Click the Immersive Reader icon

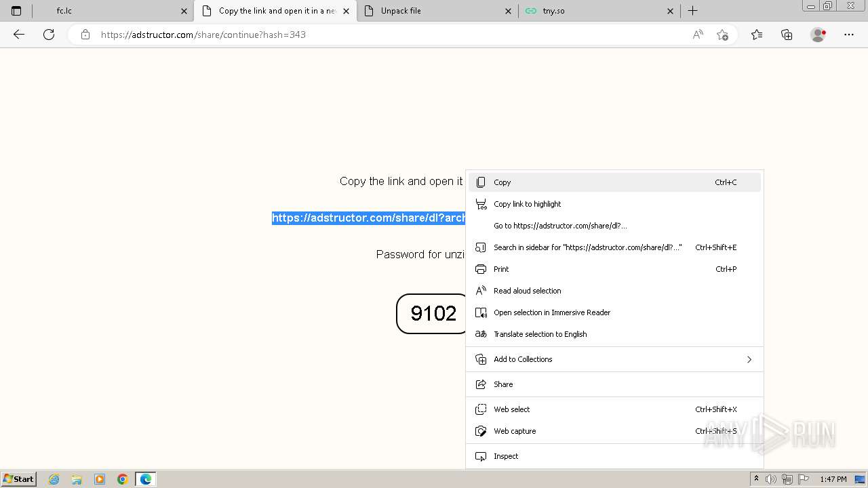pyautogui.click(x=481, y=312)
